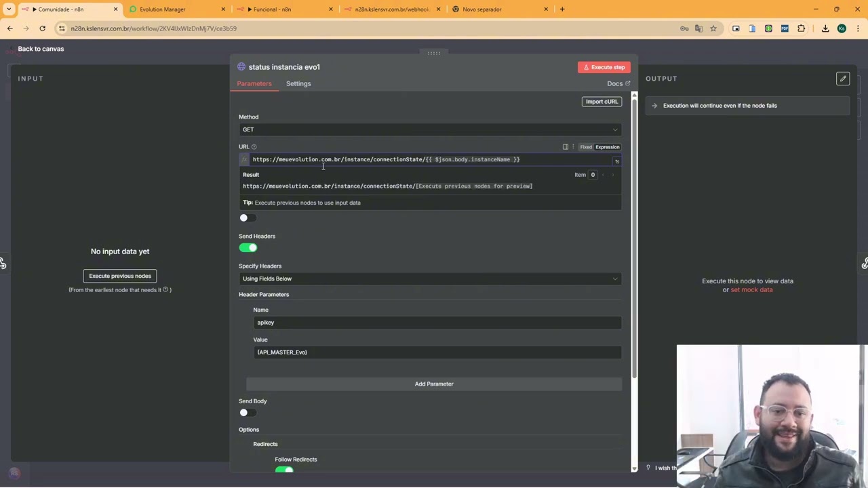Screen dimensions: 868x488
Task: Toggle the Follow Redirects switch
Action: pyautogui.click(x=284, y=470)
